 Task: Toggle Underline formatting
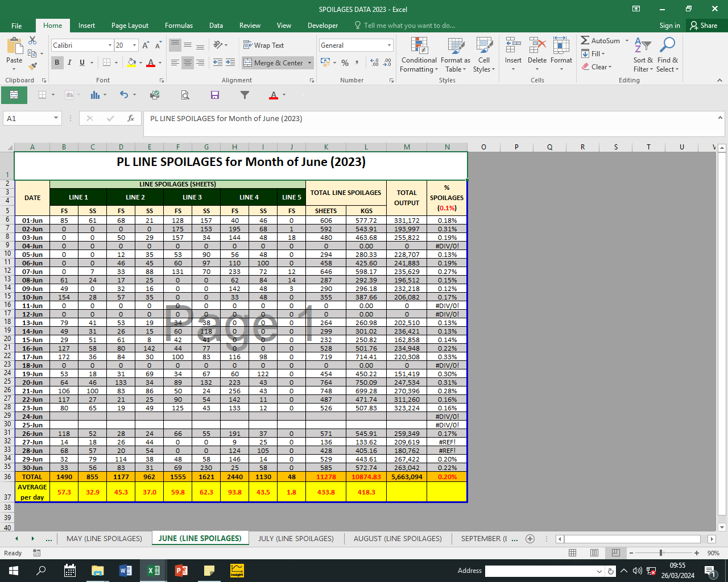(82, 63)
